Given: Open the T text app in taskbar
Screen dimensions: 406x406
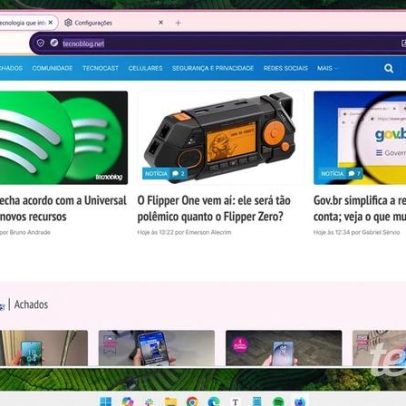Looking at the screenshot, I should 235,402.
